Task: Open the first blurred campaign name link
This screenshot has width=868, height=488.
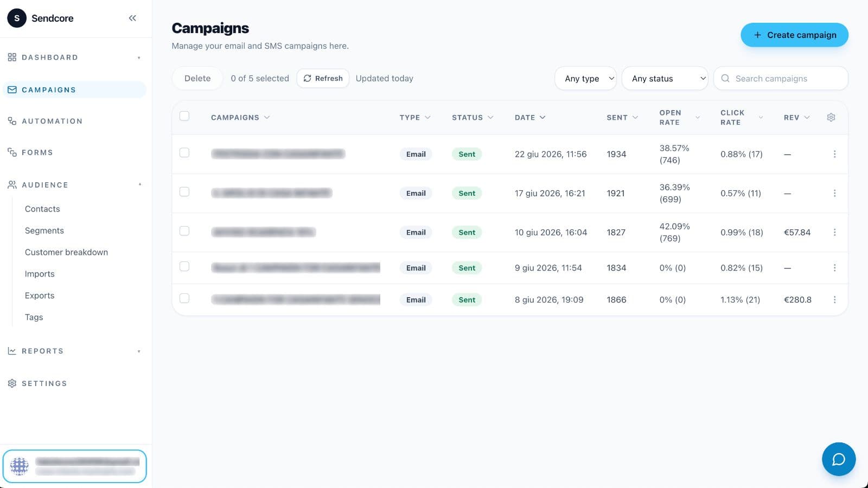Action: pos(278,154)
